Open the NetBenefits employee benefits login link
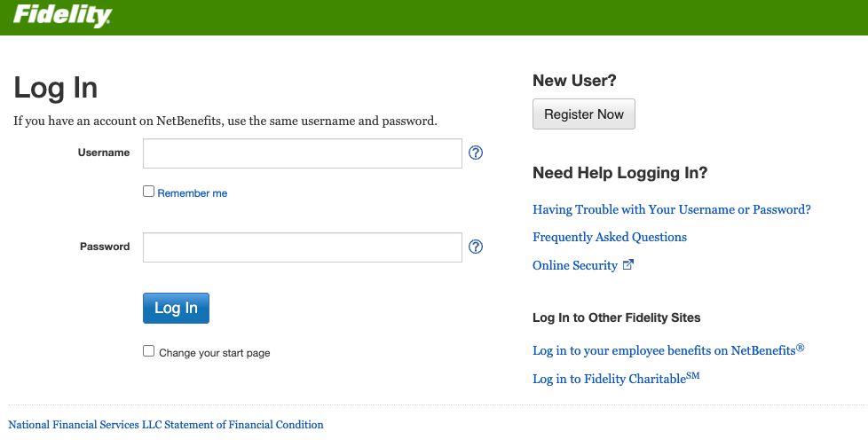The width and height of the screenshot is (868, 447). point(668,350)
